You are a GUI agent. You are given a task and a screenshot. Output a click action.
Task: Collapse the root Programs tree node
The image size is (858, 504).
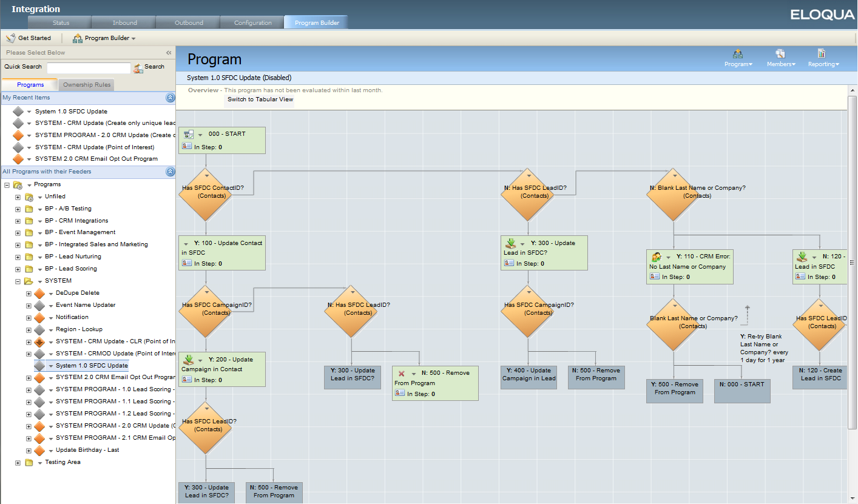pyautogui.click(x=7, y=185)
